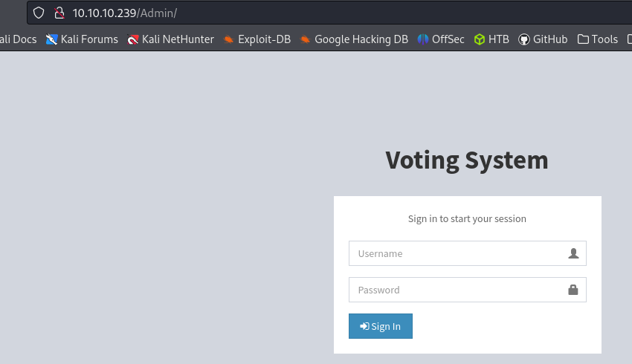The image size is (632, 364).
Task: Click the padlock icon in Password field
Action: coord(573,290)
